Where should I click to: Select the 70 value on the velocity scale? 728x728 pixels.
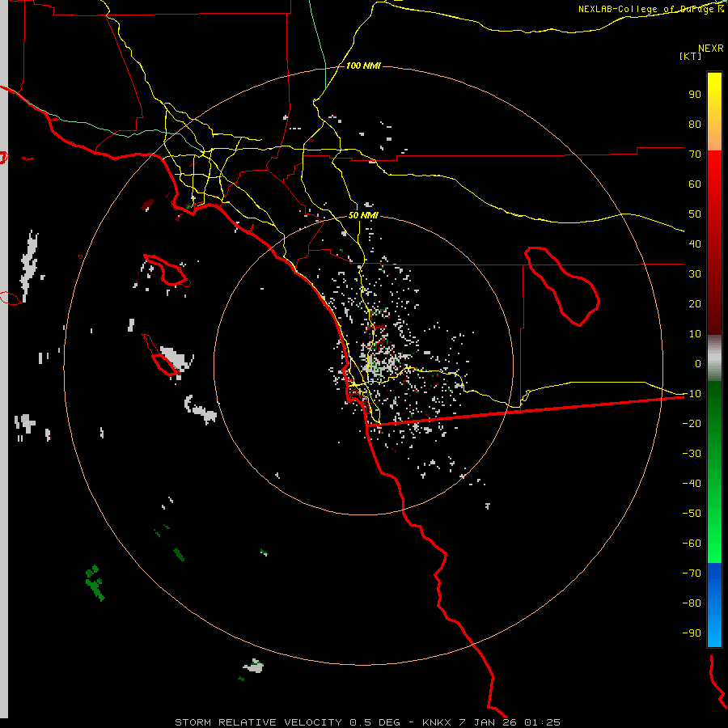click(x=695, y=154)
